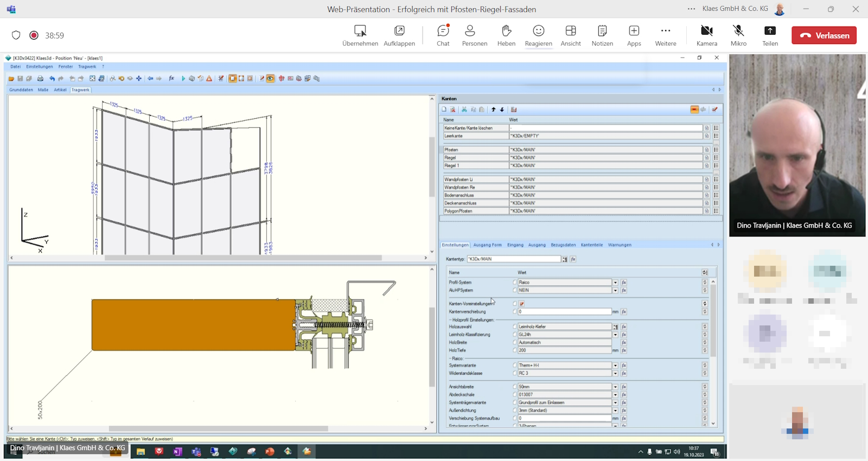The image size is (868, 461).
Task: Click the blue four-way move arrows icon
Action: [139, 79]
